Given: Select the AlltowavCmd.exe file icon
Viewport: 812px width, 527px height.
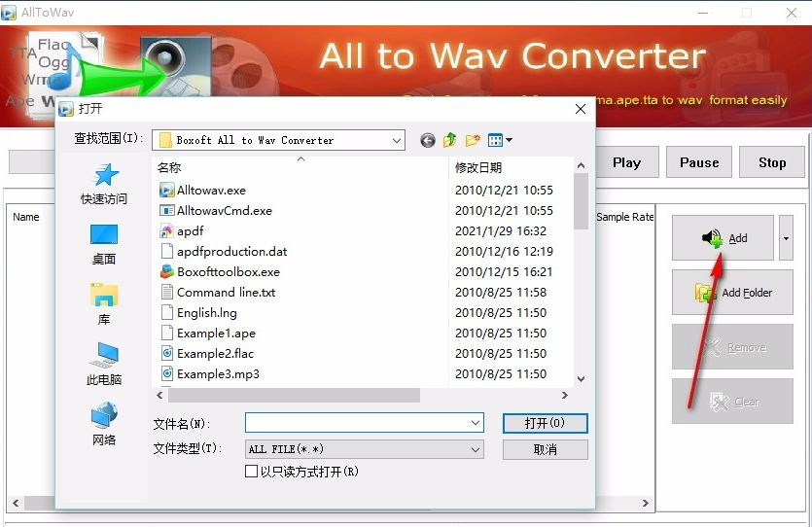Looking at the screenshot, I should coord(166,210).
